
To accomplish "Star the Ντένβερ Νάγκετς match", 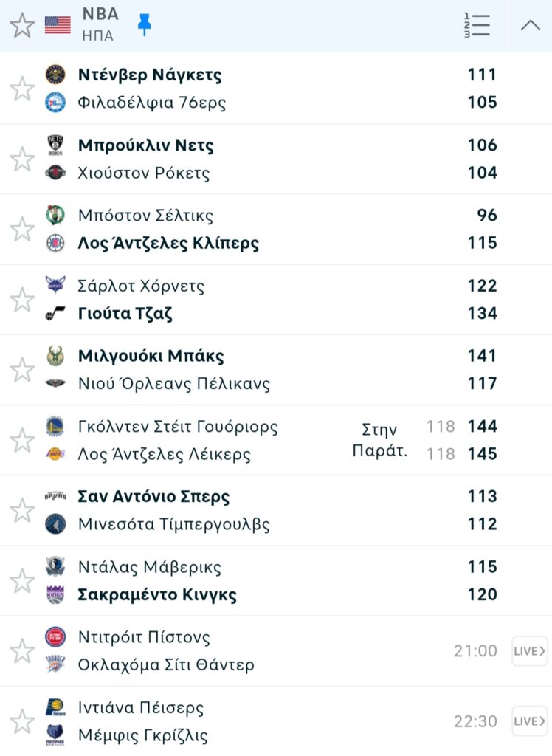I will tap(22, 89).
